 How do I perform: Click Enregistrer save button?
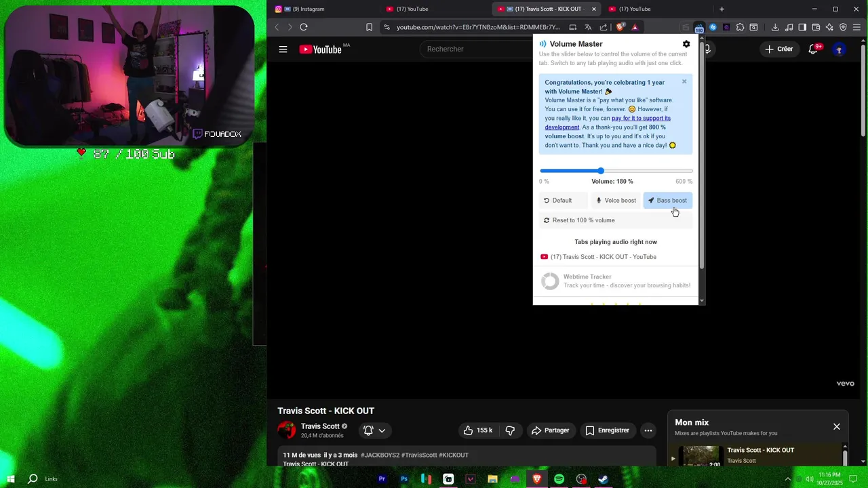[608, 430]
